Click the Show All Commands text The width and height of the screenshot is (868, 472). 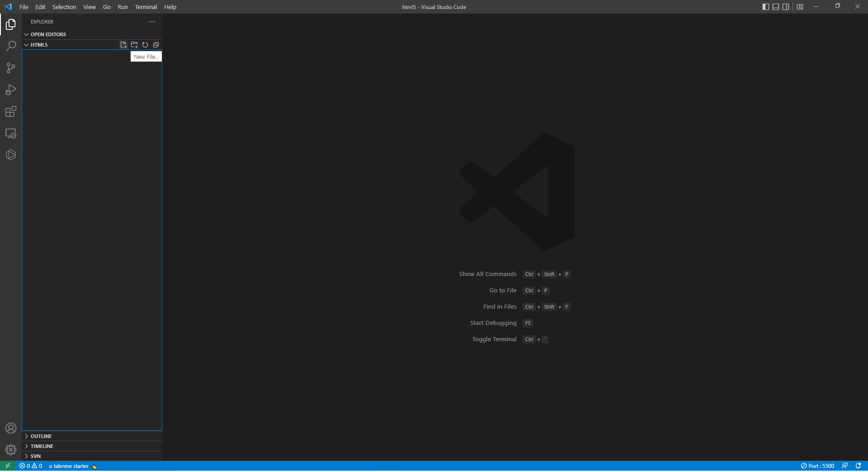point(487,274)
